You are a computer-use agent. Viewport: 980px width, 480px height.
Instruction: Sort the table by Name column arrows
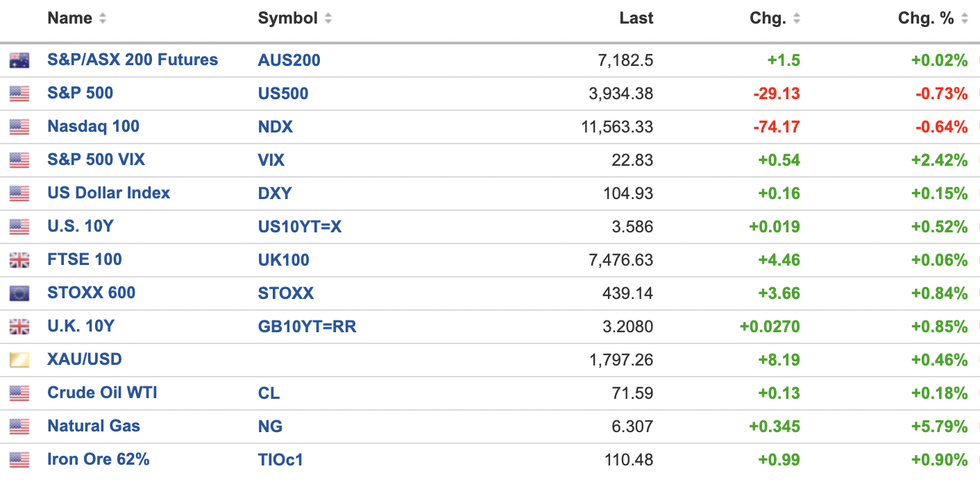[103, 19]
